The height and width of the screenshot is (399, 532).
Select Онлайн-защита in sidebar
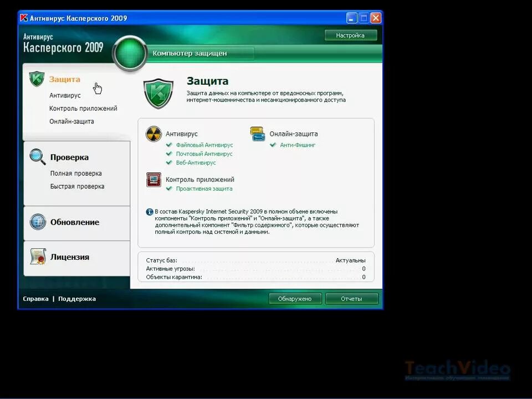pyautogui.click(x=71, y=121)
